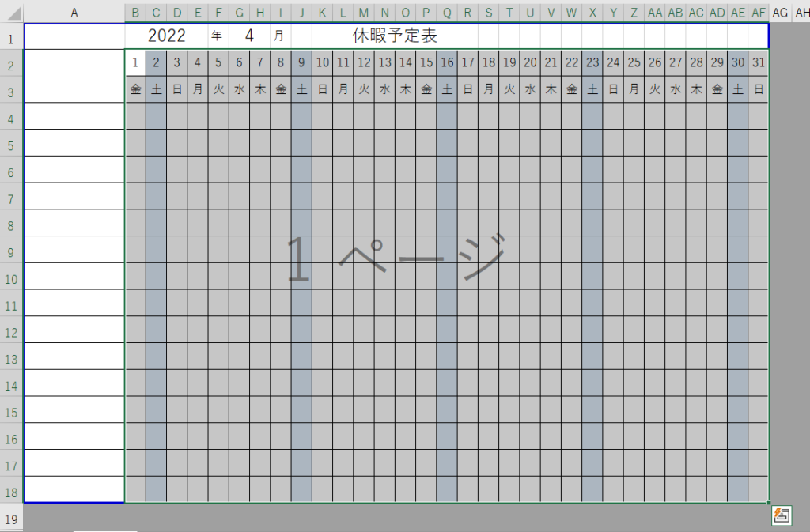The height and width of the screenshot is (532, 810).
Task: Select column Q header
Action: 447,12
